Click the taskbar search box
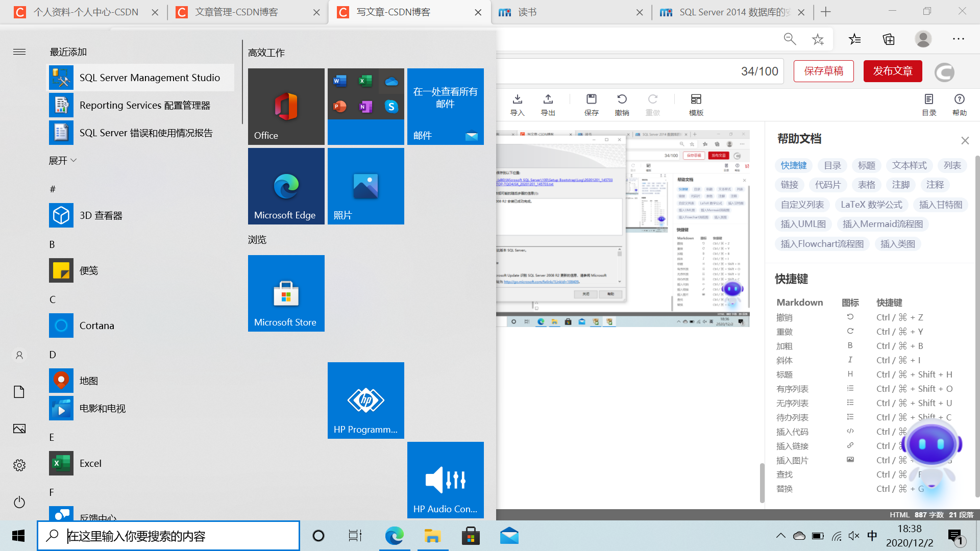 pos(168,536)
